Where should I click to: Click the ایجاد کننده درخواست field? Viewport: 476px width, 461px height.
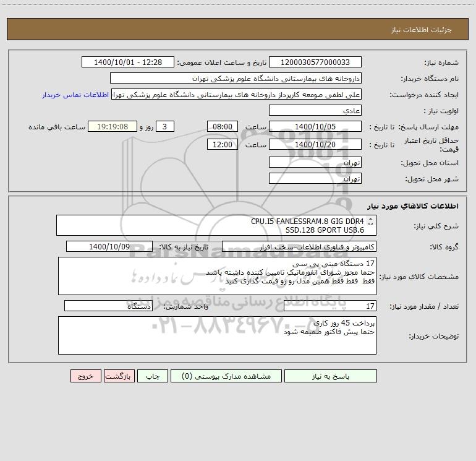coord(237,94)
